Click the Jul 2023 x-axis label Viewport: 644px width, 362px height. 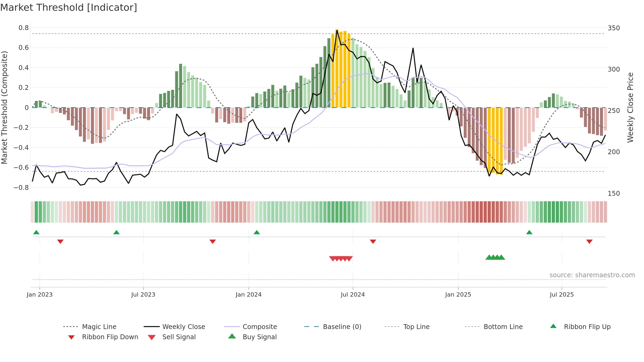[143, 294]
